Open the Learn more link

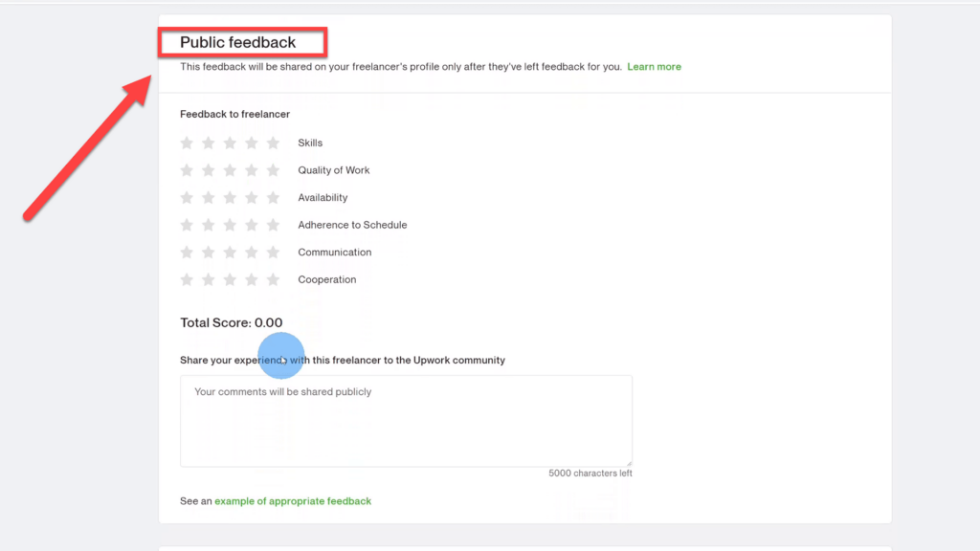pos(654,67)
